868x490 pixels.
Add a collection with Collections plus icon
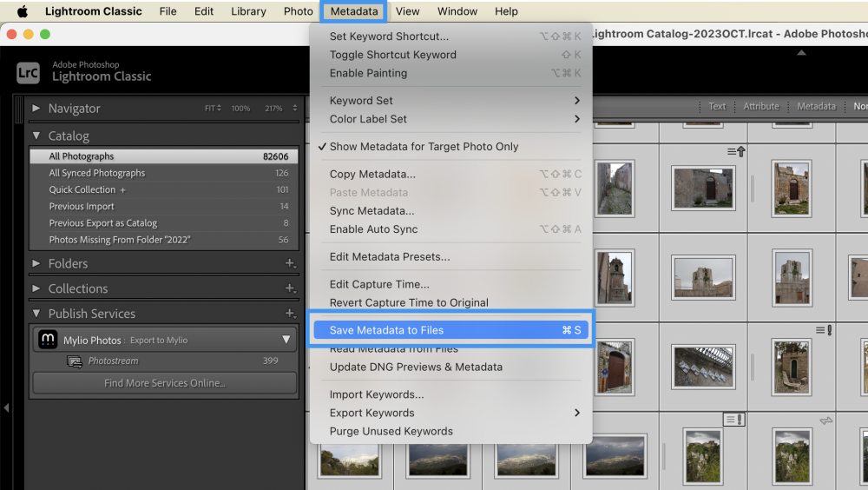click(x=290, y=288)
